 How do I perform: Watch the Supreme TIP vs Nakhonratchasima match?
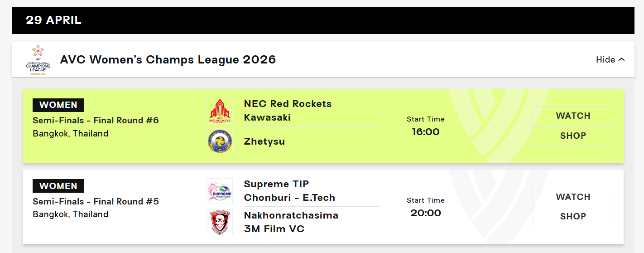(x=573, y=197)
